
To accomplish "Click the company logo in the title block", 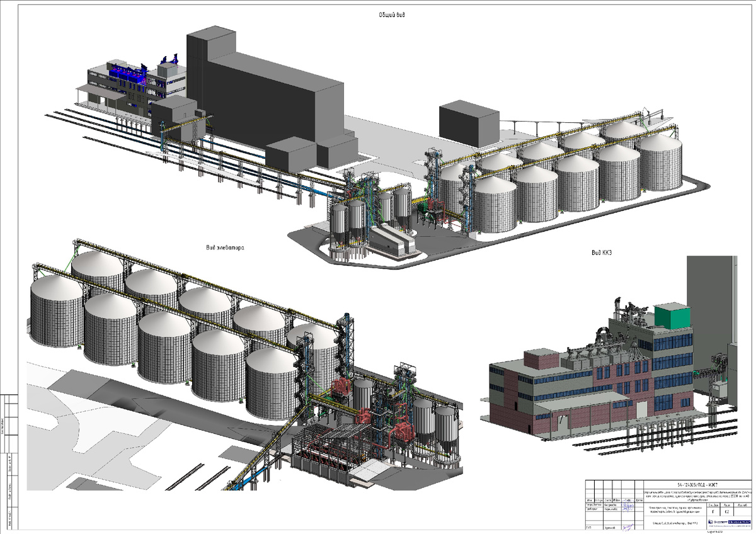I will pyautogui.click(x=730, y=523).
